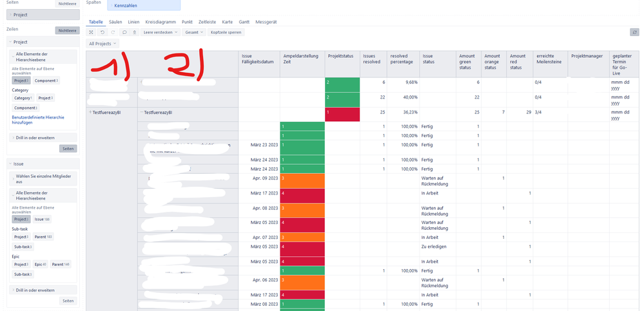Expand the Kennzahlen columns box

(144, 5)
